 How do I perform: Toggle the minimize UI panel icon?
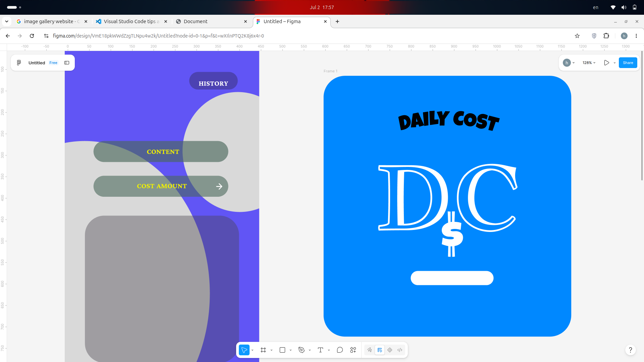(67, 63)
